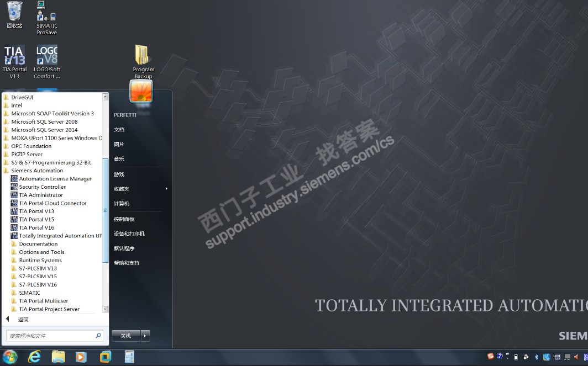Open SIMATIC ProSave desktop shortcut
This screenshot has width=588, height=366.
pos(47,18)
